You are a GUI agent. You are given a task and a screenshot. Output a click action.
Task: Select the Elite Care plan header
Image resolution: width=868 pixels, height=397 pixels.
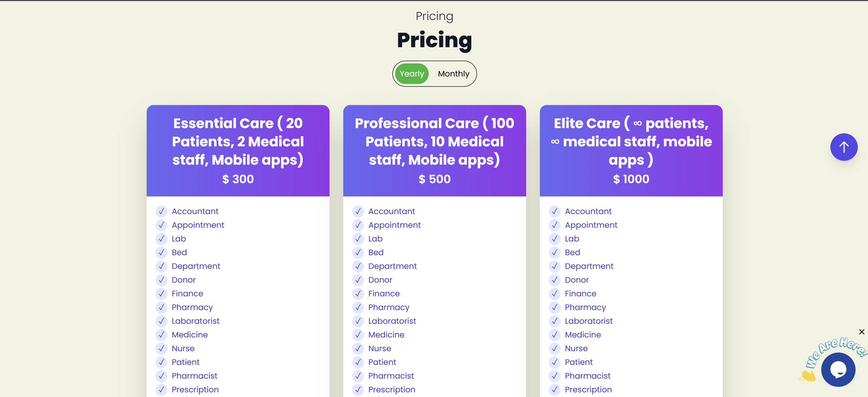(x=631, y=142)
